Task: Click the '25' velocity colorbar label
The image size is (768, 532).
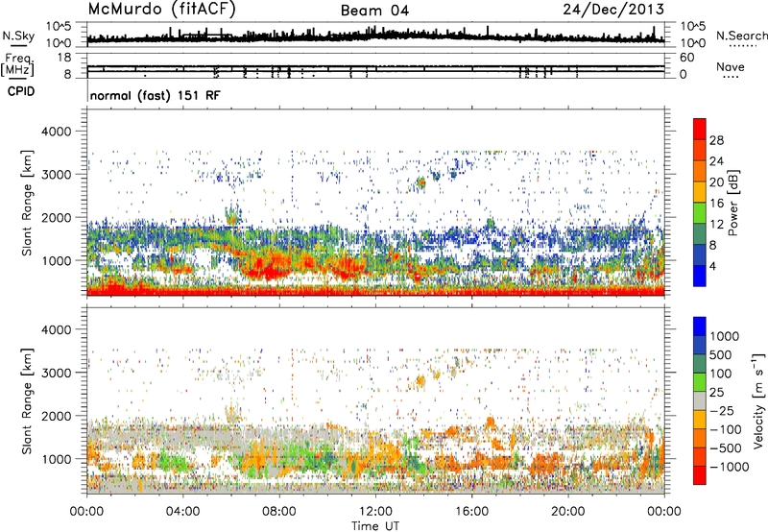Action: [717, 393]
